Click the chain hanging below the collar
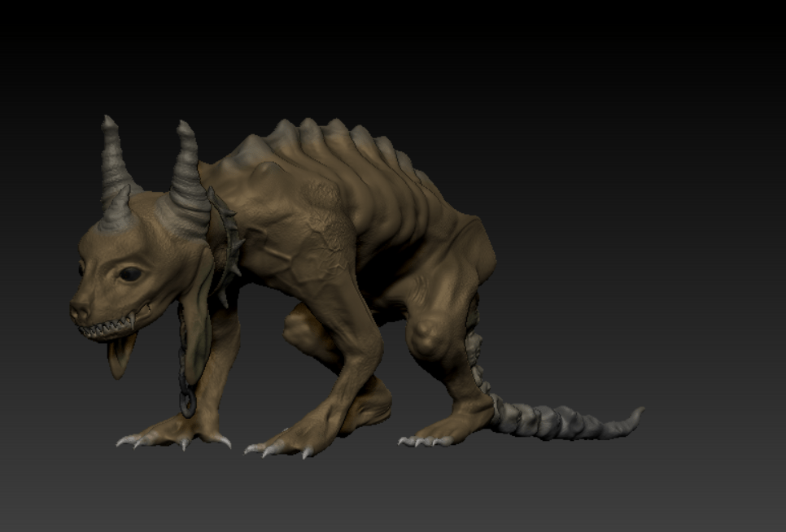Image resolution: width=786 pixels, height=532 pixels. click(x=183, y=358)
